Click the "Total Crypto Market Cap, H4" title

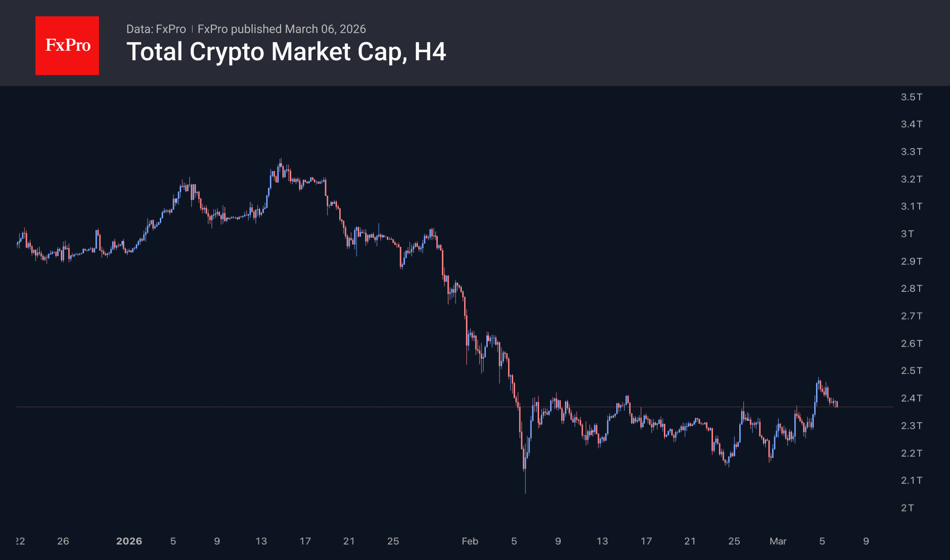click(286, 52)
